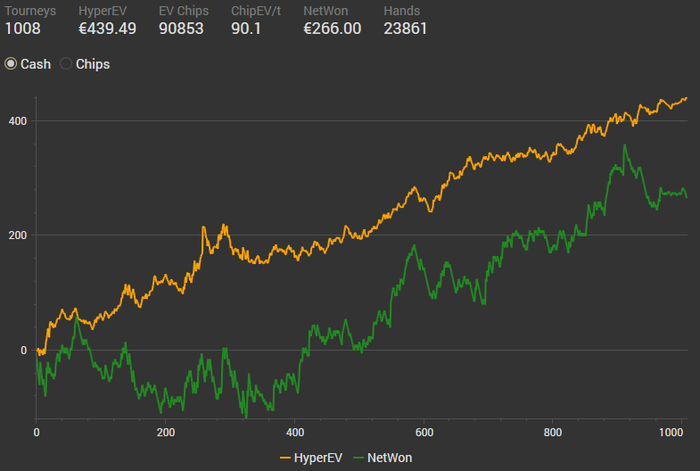Click the Hands value 23861
This screenshot has width=700, height=471.
(405, 29)
